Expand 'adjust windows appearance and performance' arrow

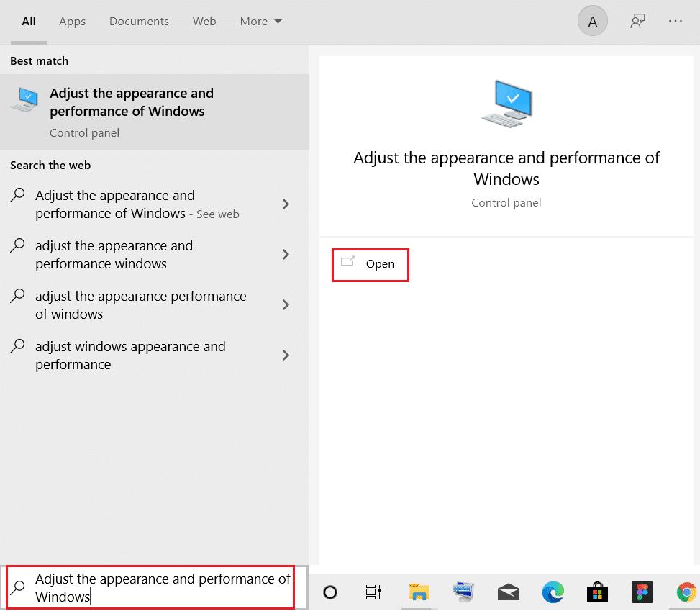(x=286, y=356)
